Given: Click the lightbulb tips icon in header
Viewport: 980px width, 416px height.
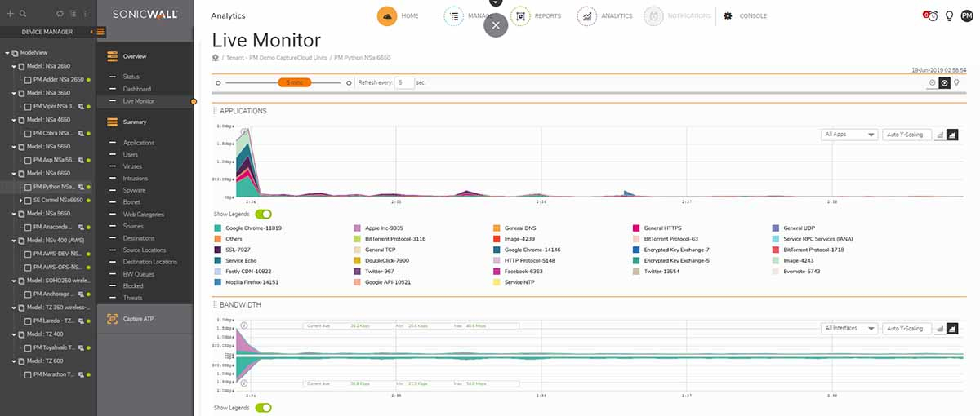Looking at the screenshot, I should [x=949, y=16].
